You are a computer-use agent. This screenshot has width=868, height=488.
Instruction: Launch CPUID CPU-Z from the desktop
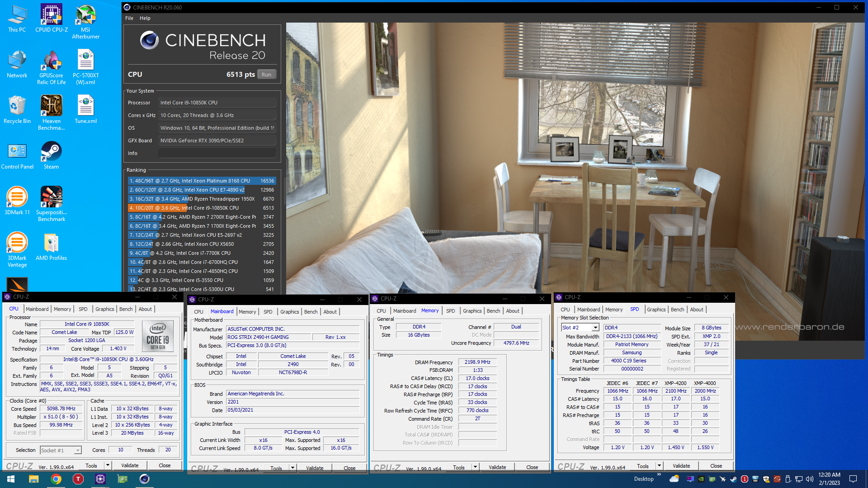pyautogui.click(x=51, y=18)
